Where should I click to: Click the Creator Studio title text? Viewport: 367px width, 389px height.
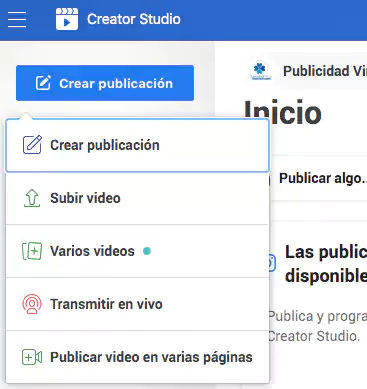point(134,19)
